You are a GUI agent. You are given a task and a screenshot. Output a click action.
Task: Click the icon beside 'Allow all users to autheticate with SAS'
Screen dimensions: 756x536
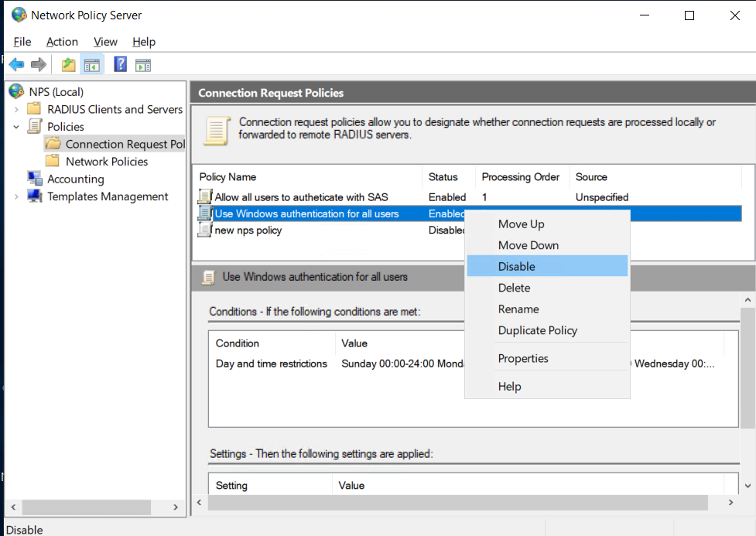(205, 196)
